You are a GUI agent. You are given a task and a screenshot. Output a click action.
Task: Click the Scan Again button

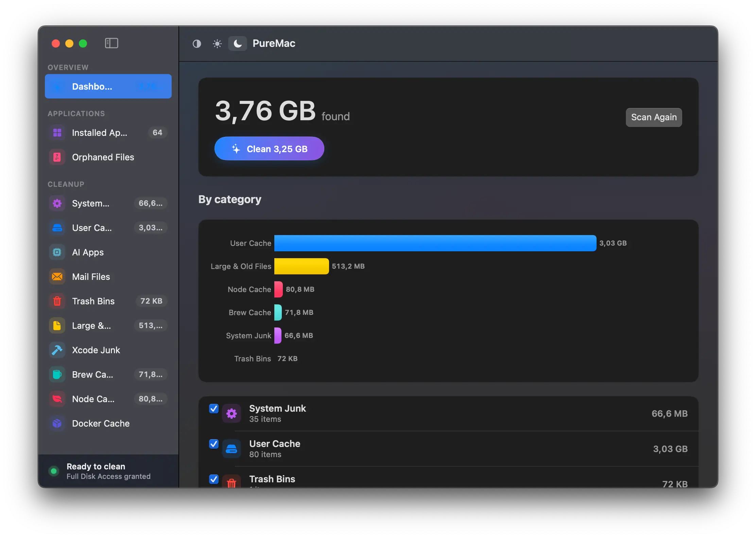[x=654, y=117]
